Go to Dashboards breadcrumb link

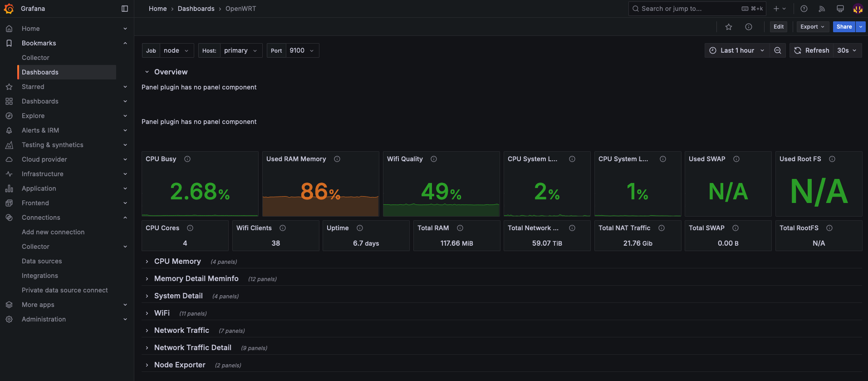(x=196, y=9)
